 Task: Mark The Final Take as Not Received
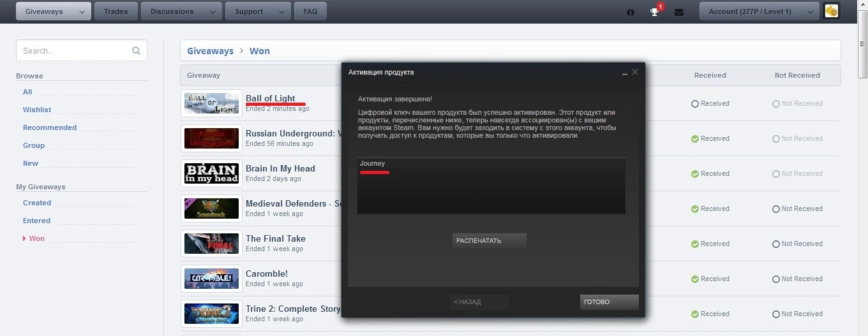click(797, 244)
